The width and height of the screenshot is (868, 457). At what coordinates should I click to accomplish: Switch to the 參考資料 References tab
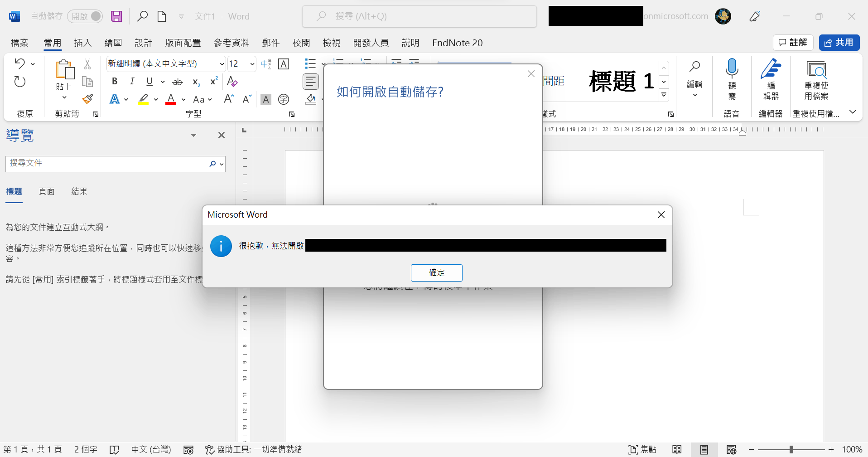point(231,43)
